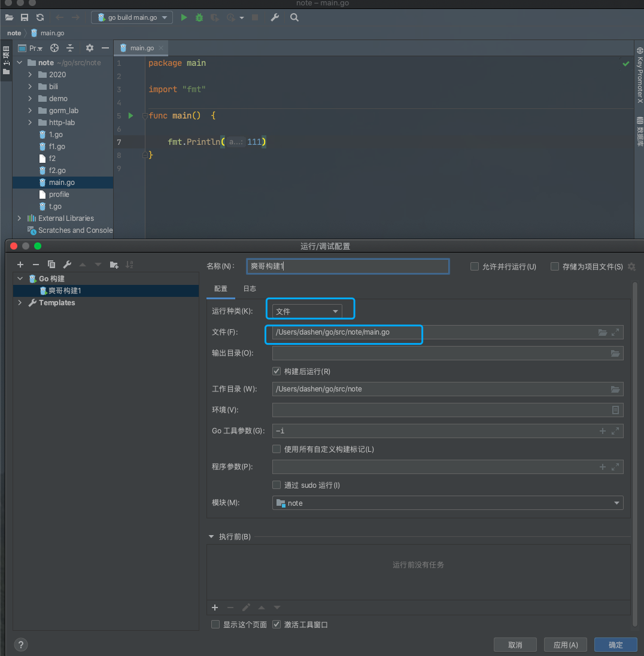Expand the gorm_lab folder
Screen dimensions: 644x656
pyautogui.click(x=30, y=111)
